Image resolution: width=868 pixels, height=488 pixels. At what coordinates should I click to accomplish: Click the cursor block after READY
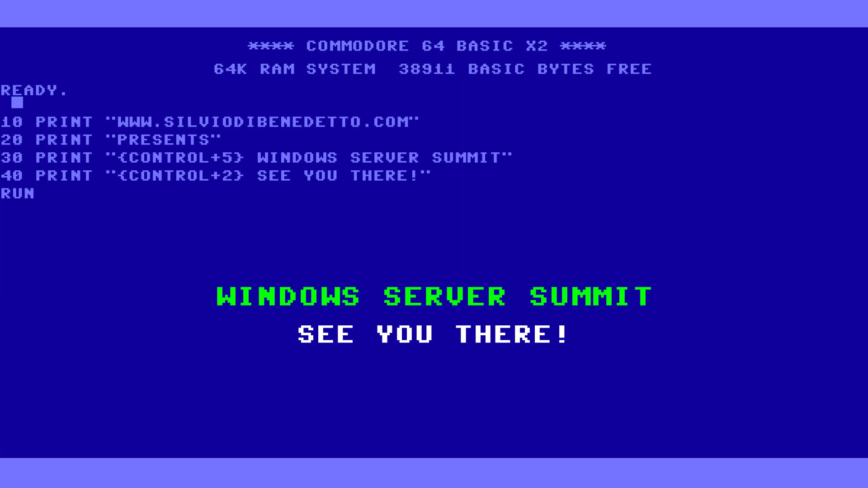[x=16, y=102]
